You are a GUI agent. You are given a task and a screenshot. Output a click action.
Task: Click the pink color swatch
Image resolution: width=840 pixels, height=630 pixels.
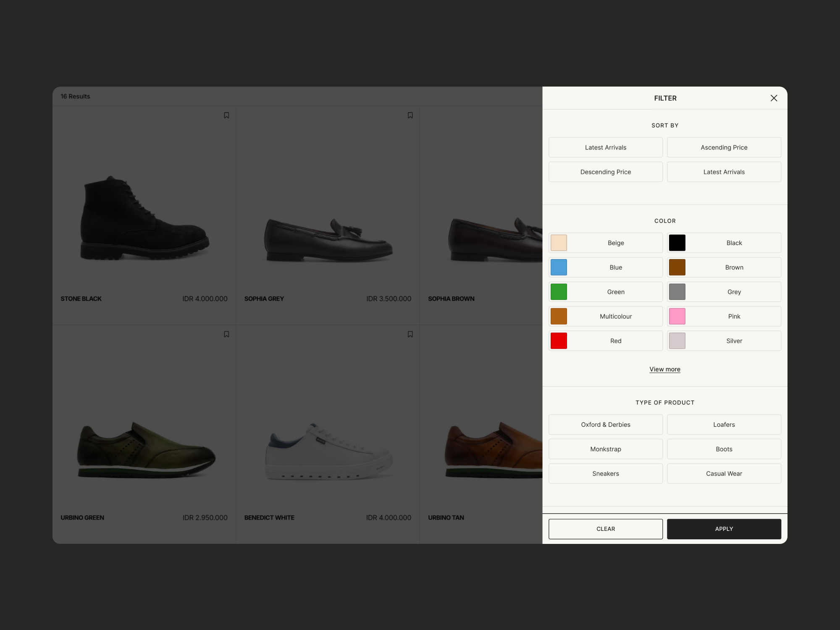tap(677, 316)
